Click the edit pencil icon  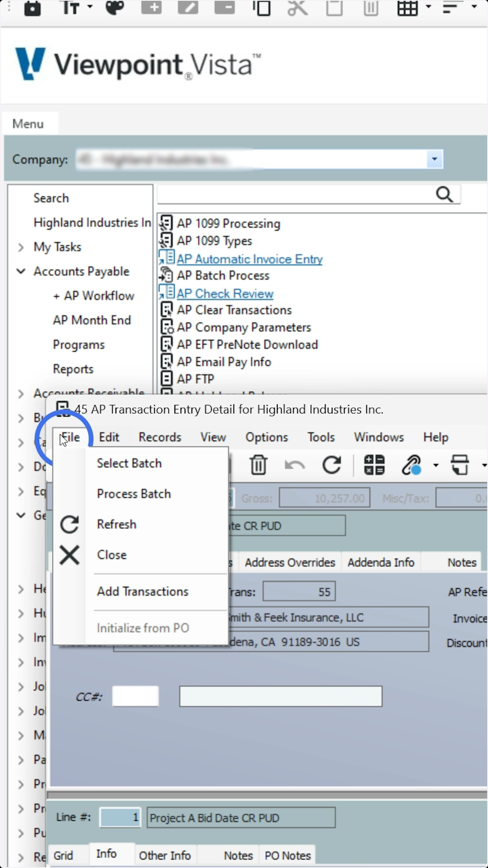coord(188,7)
